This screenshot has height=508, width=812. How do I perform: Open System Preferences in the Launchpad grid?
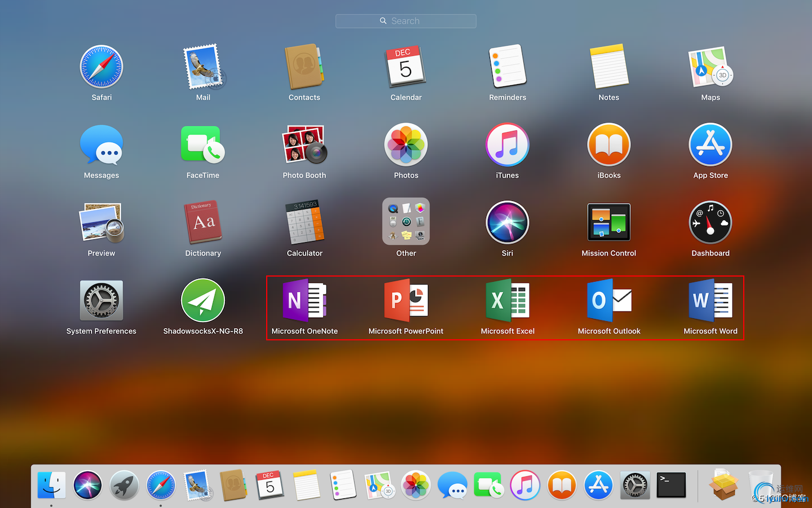tap(101, 301)
